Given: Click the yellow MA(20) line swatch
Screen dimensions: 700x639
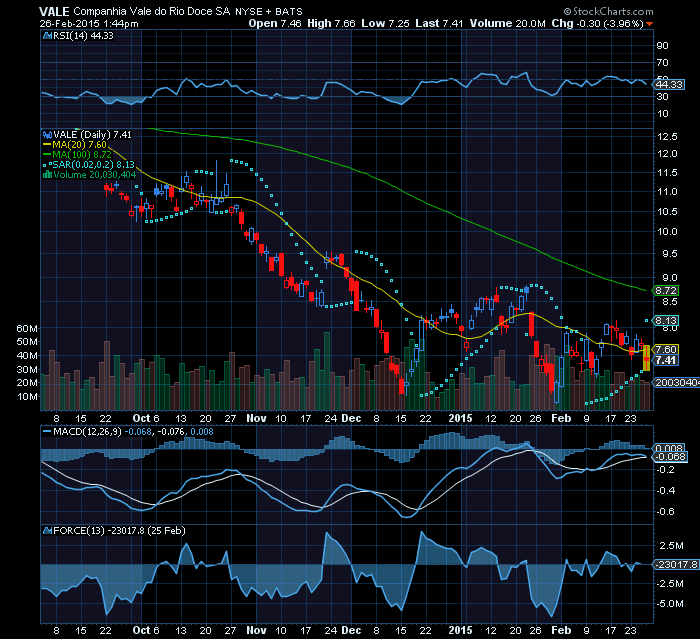Looking at the screenshot, I should (x=47, y=145).
